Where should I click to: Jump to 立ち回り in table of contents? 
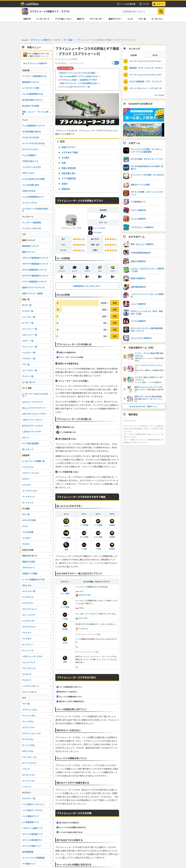(65, 158)
